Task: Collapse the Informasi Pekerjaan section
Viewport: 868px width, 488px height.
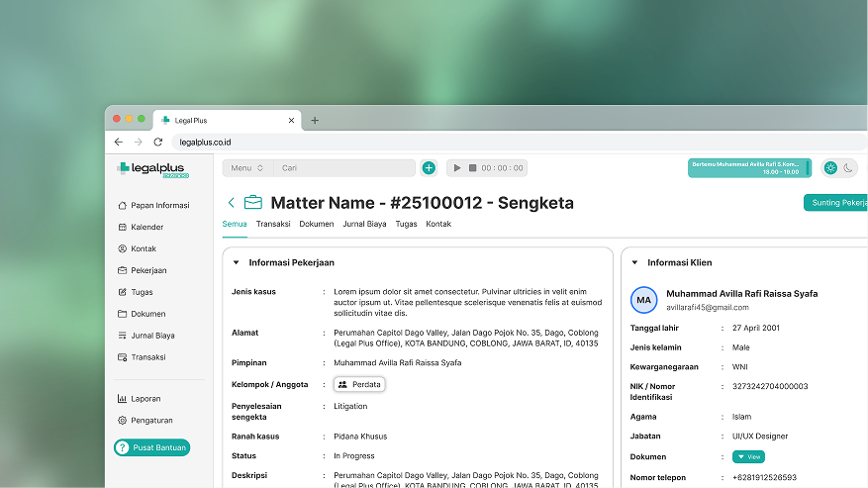Action: 237,263
